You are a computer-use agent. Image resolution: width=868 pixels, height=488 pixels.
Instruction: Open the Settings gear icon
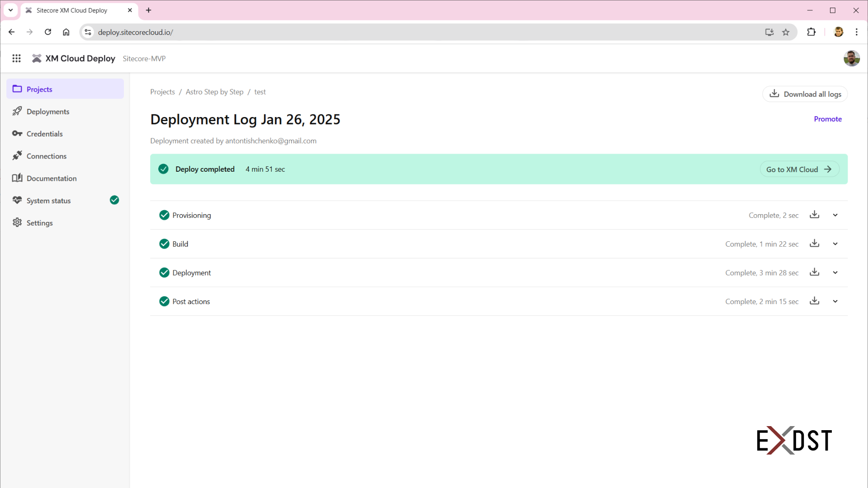(x=17, y=223)
